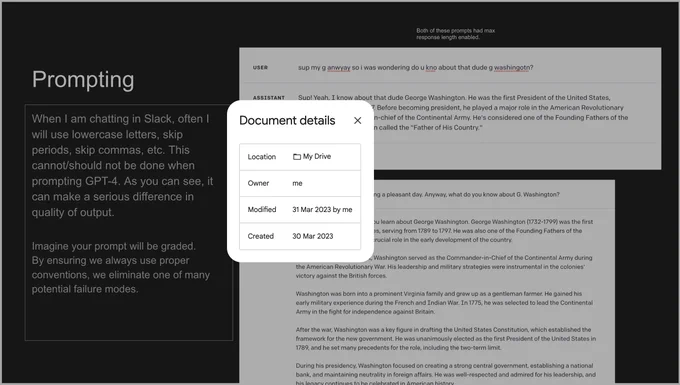Click the 'When I am chatting in Slack' paragraph
This screenshot has height=385, width=680.
(122, 165)
